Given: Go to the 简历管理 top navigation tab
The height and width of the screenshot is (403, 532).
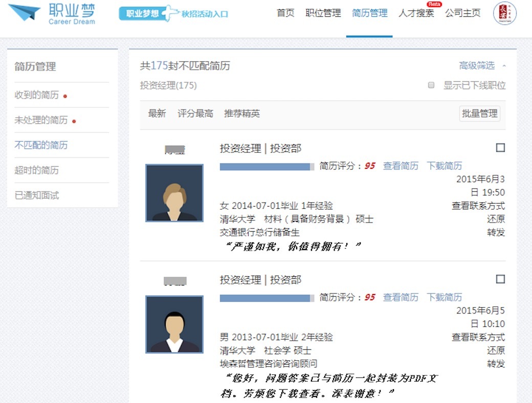Looking at the screenshot, I should pyautogui.click(x=369, y=13).
